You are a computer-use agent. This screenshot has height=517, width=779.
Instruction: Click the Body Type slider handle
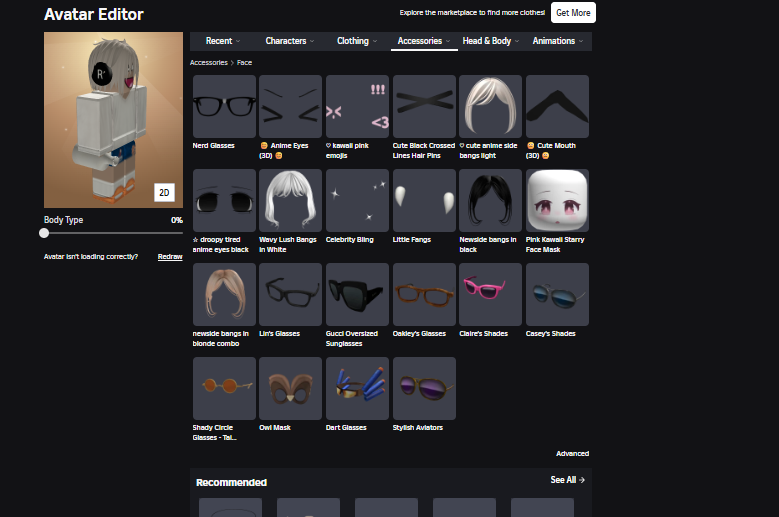pyautogui.click(x=44, y=233)
